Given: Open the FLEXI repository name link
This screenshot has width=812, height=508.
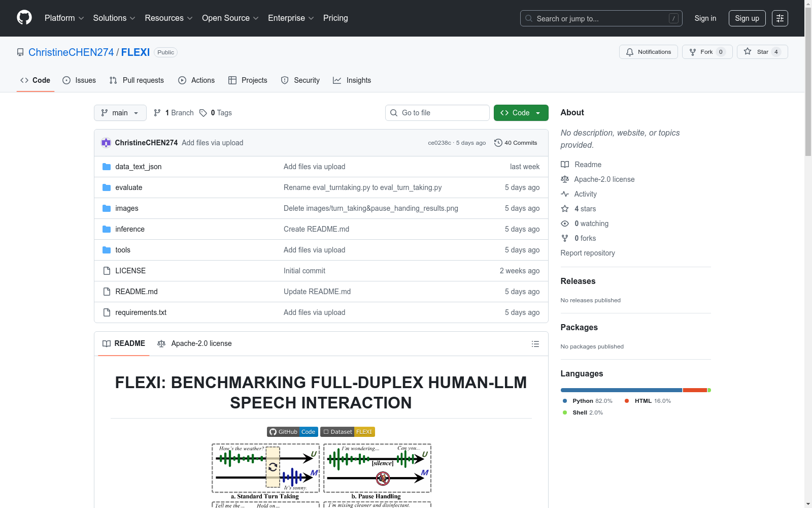Looking at the screenshot, I should tap(136, 52).
